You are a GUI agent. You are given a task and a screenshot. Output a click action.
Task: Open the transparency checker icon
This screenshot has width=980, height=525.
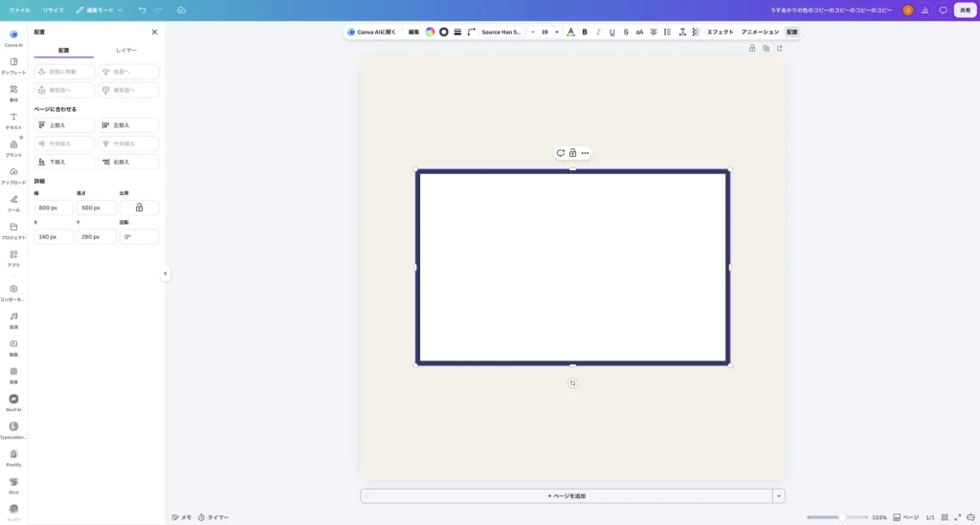(x=696, y=32)
